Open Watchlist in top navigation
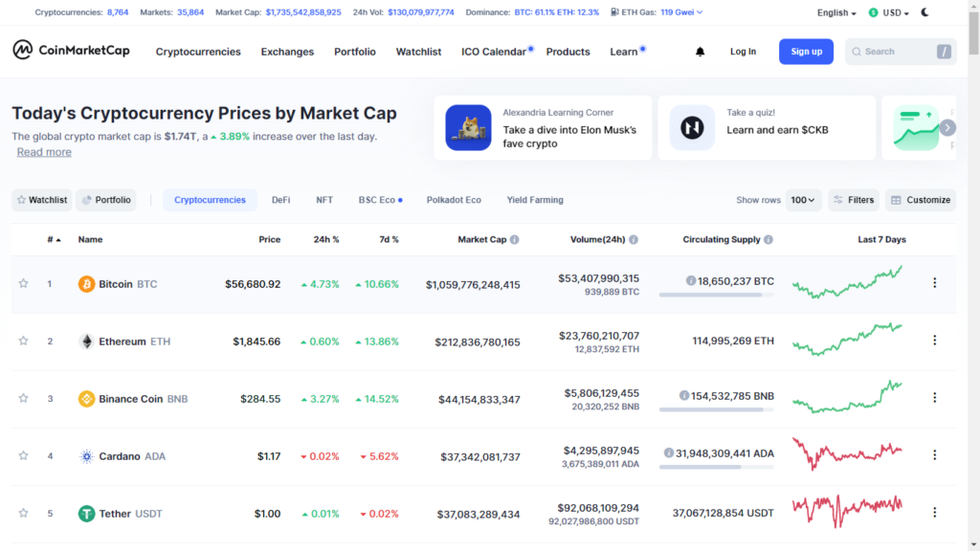 [x=419, y=52]
